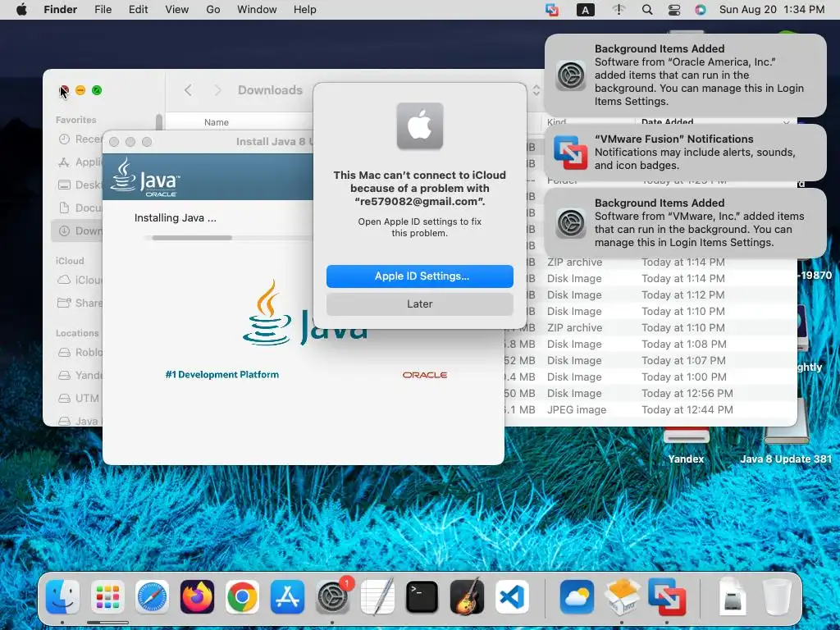Dismiss the iCloud dialog with Later

419,304
